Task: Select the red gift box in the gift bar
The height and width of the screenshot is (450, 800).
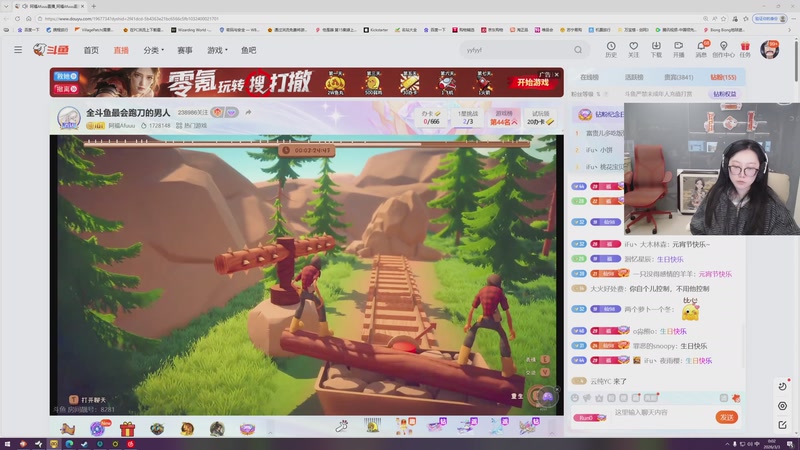Action: point(127,429)
